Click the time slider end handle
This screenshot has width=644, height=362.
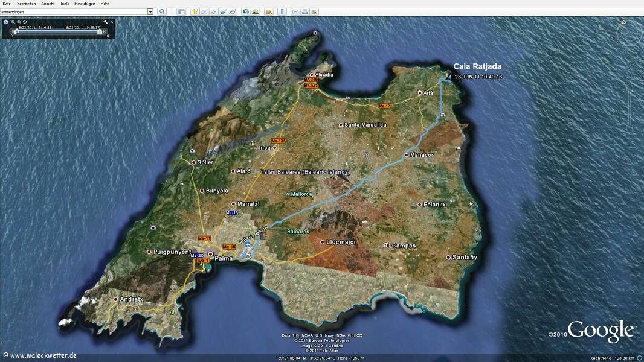[100, 32]
